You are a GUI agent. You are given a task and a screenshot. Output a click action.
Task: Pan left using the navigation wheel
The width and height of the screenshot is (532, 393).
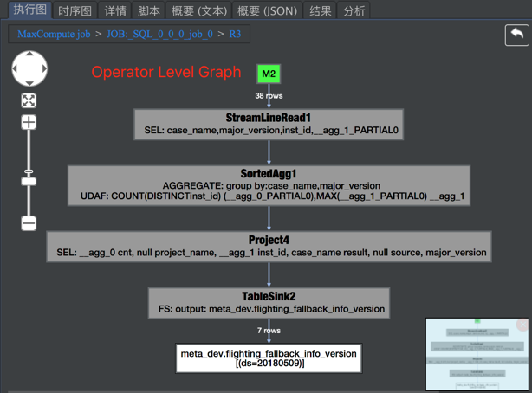click(x=15, y=68)
